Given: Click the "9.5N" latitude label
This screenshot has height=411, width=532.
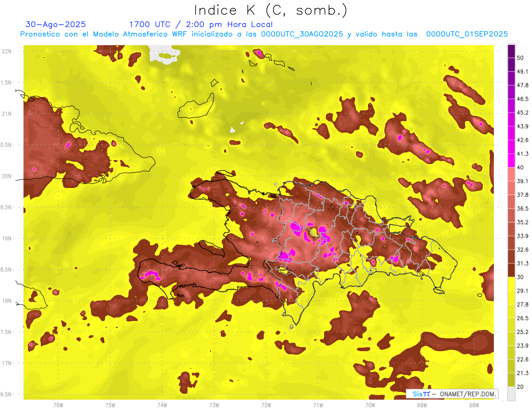Looking at the screenshot, I should tap(7, 207).
